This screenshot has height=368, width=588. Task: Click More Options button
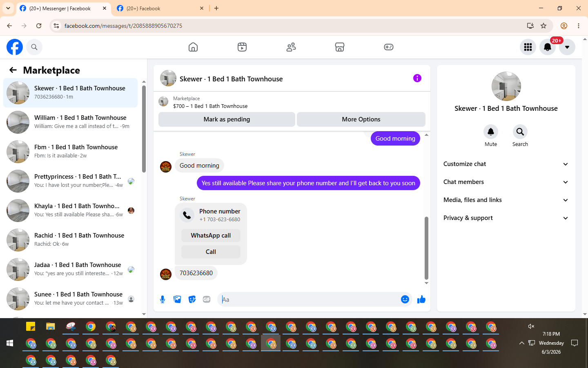(x=361, y=119)
